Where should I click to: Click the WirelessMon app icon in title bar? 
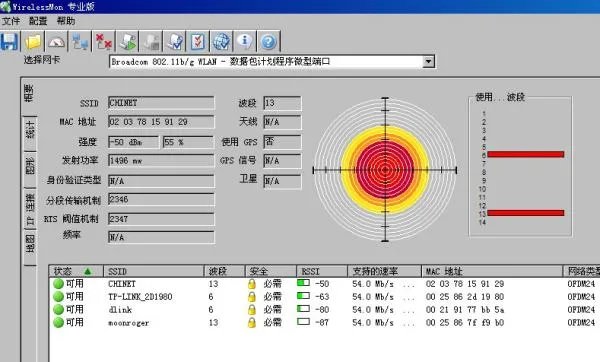[5, 7]
